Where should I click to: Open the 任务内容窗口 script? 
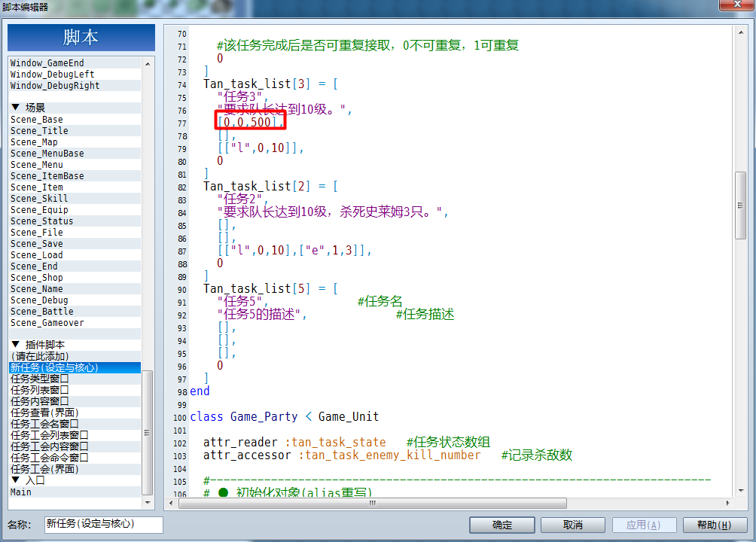point(75,401)
